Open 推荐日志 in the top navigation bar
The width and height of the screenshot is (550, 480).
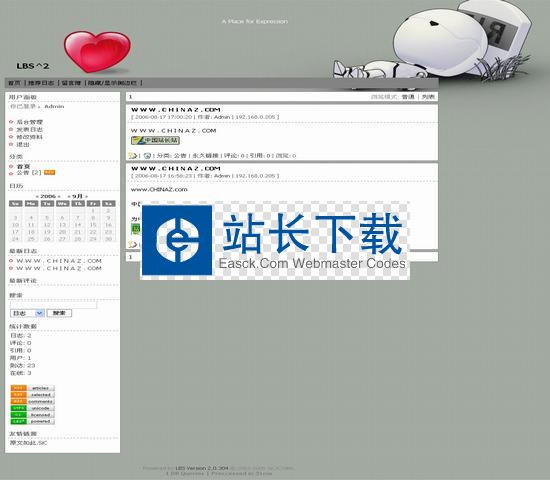click(x=41, y=83)
